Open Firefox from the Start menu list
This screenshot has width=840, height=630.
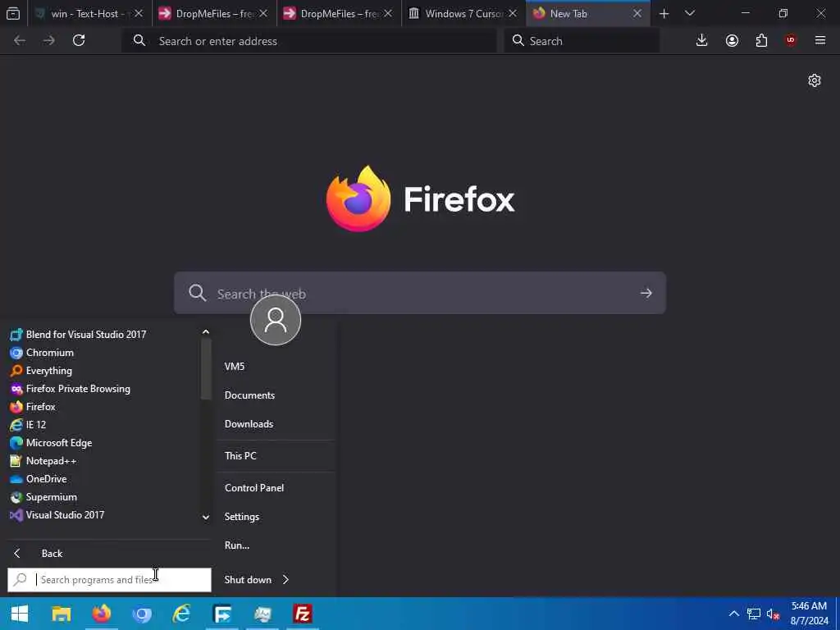tap(33, 407)
